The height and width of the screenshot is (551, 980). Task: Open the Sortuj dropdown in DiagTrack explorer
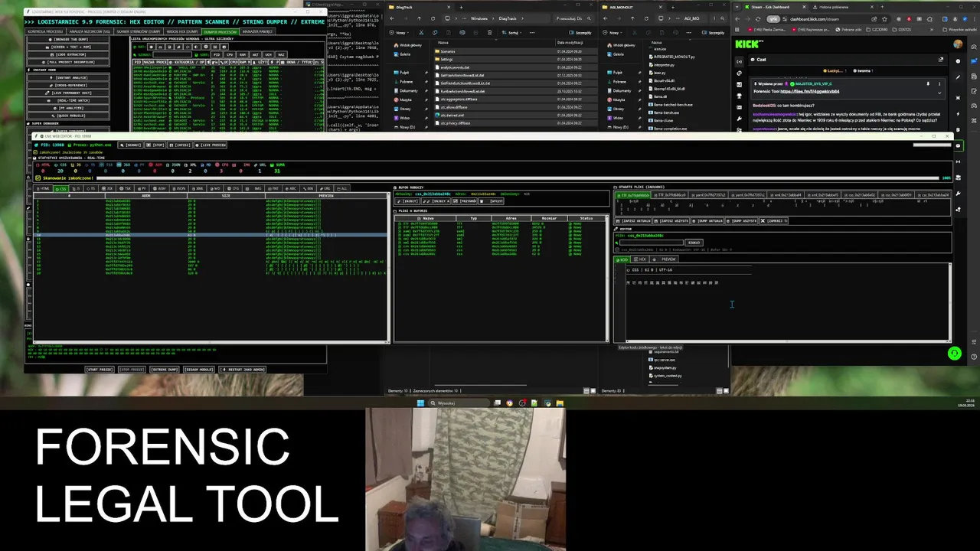click(x=512, y=33)
